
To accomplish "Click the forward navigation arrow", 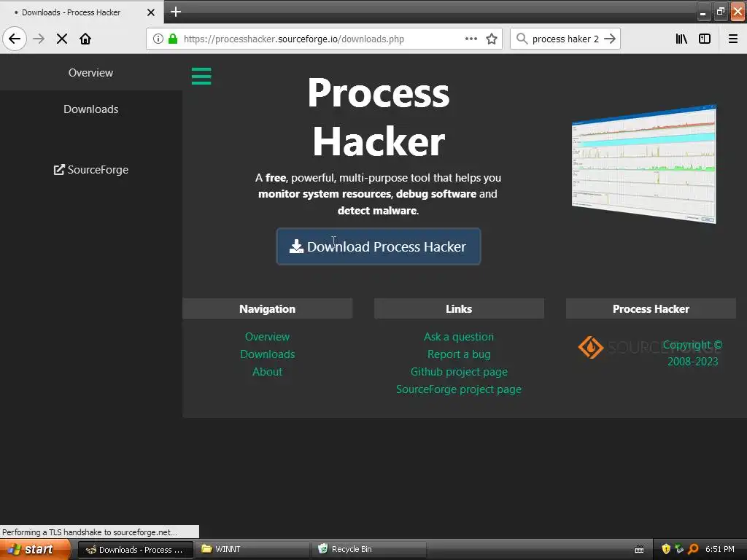I will pos(39,39).
